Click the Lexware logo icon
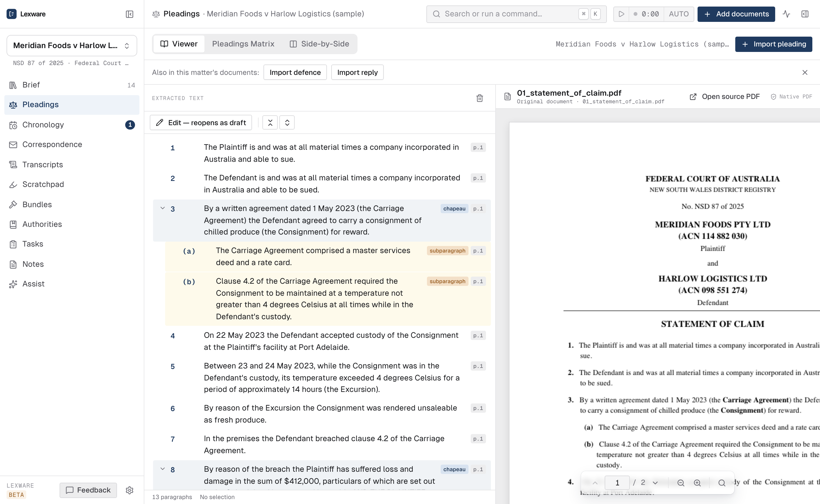Screen dimensions: 820x504 [11, 14]
